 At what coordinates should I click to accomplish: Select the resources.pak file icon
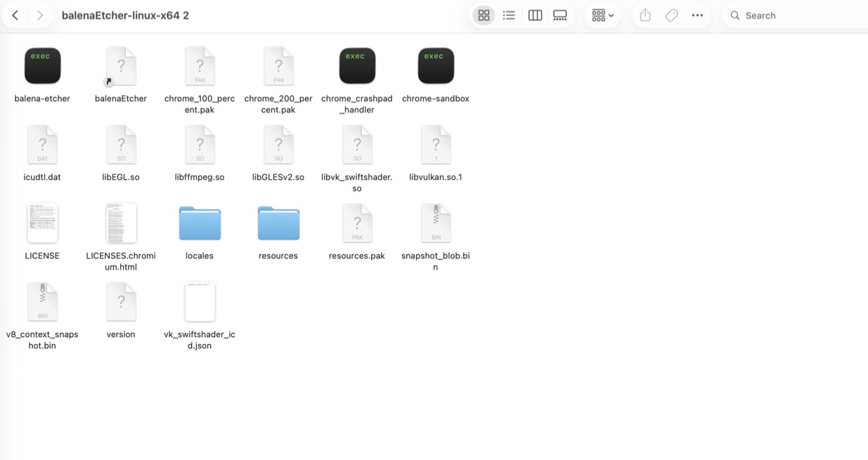(x=357, y=223)
